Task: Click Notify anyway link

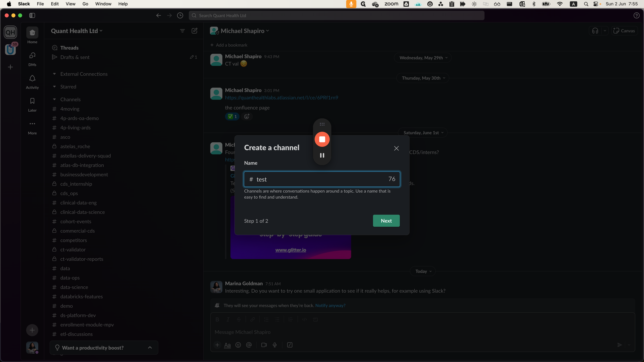Action: (330, 306)
